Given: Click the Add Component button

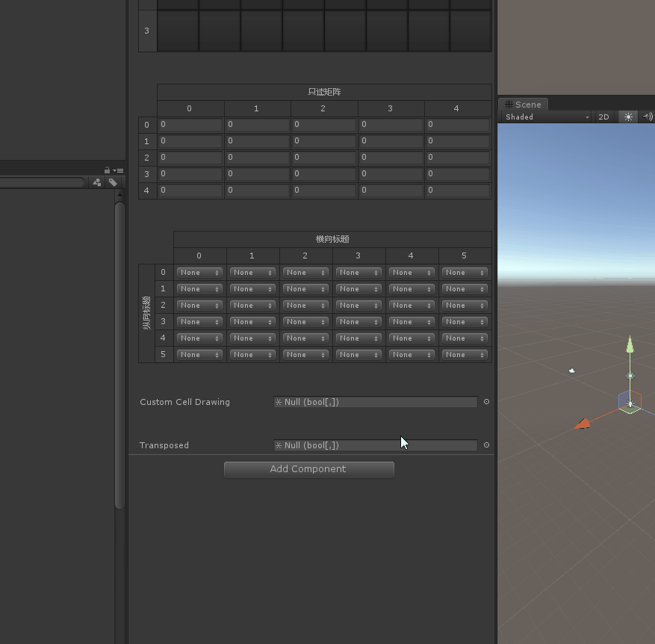Looking at the screenshot, I should (x=308, y=469).
